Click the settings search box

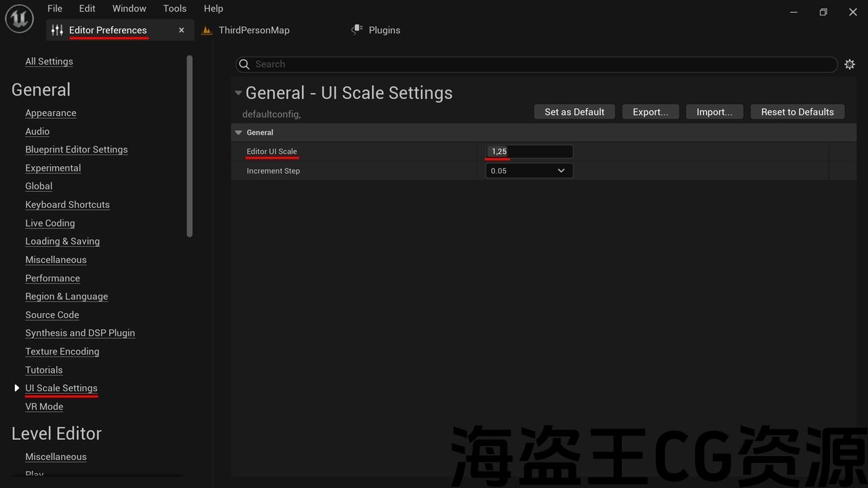click(542, 64)
